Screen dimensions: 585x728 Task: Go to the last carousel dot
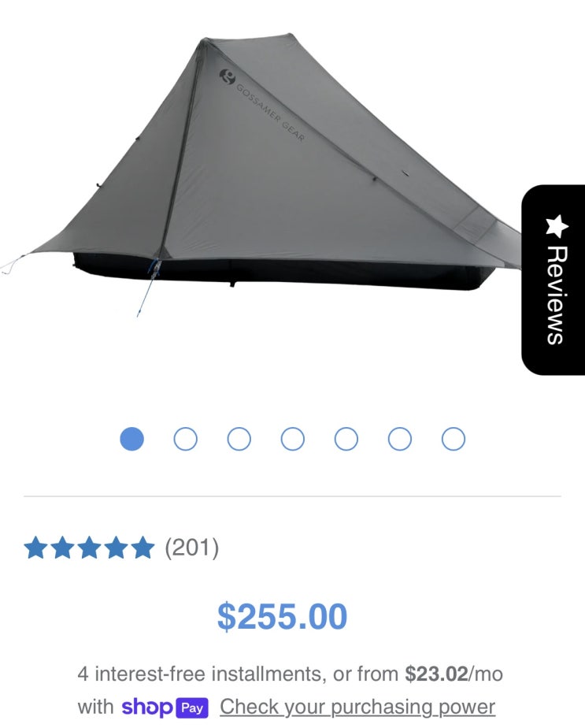click(454, 439)
